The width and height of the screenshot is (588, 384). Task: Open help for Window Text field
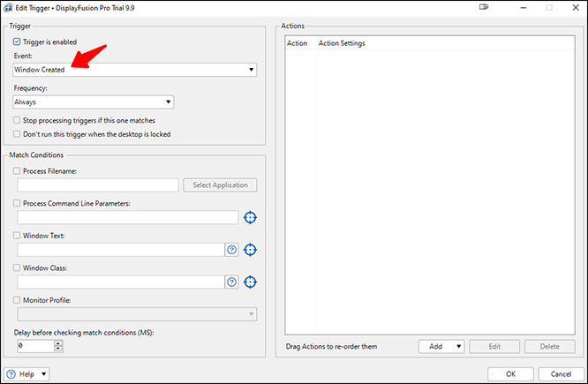click(231, 250)
